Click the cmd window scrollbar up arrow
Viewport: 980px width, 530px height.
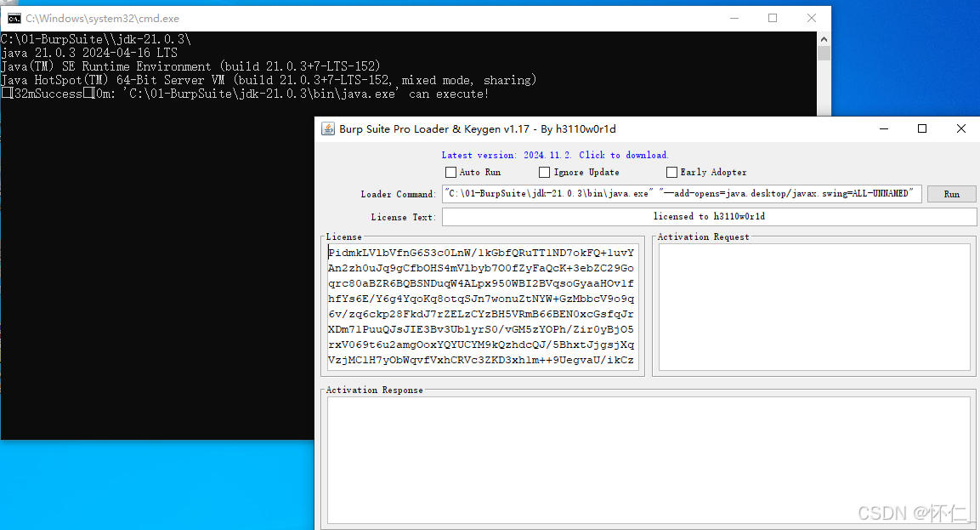tap(824, 39)
